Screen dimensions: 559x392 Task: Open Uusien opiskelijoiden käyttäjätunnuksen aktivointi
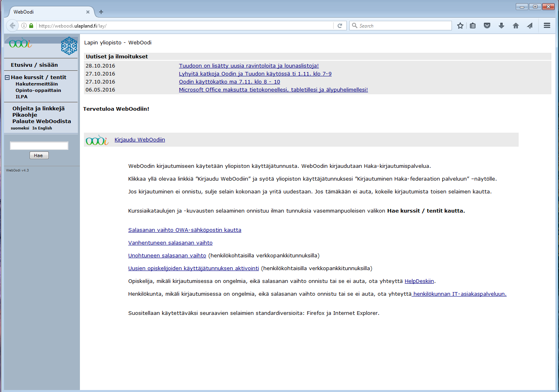(x=193, y=269)
